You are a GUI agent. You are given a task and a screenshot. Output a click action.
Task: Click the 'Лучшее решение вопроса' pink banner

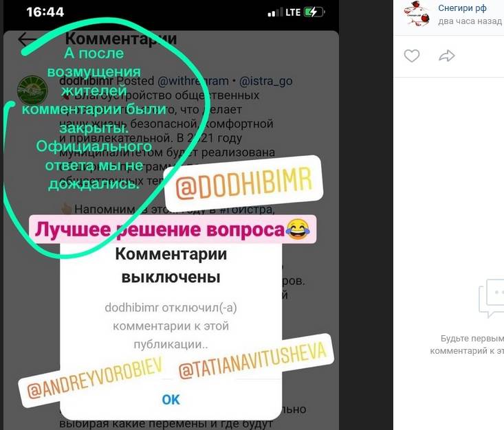pyautogui.click(x=173, y=229)
